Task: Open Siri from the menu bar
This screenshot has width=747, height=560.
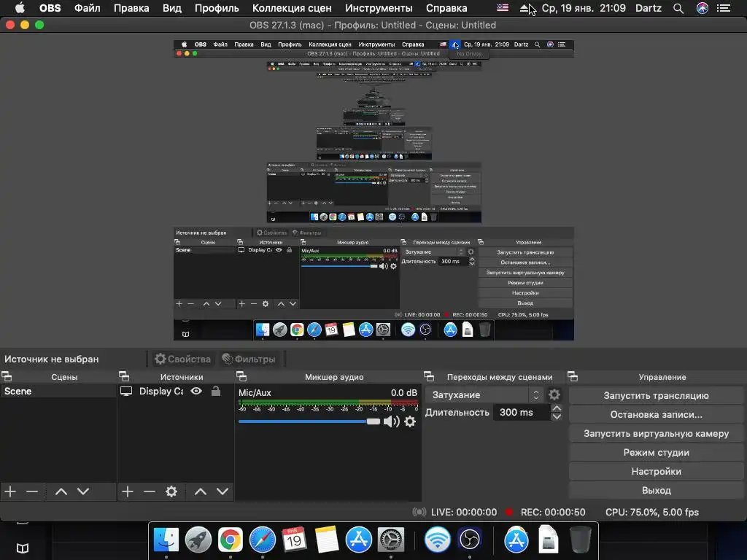Action: 703,8
